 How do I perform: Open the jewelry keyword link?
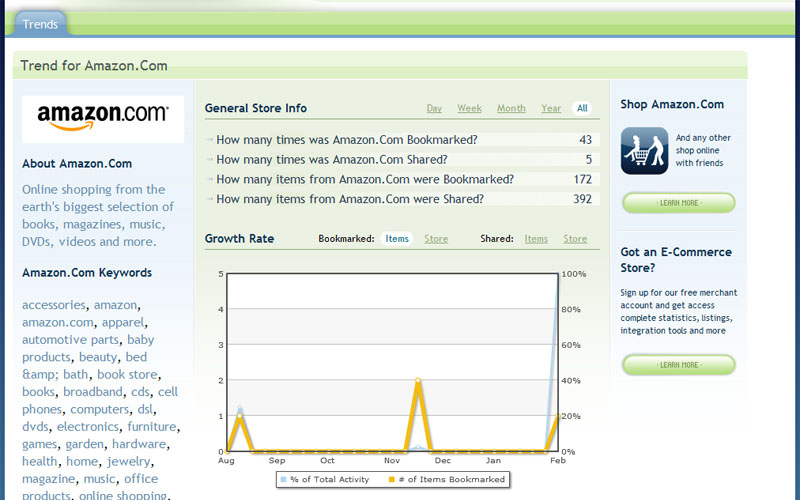pyautogui.click(x=128, y=461)
